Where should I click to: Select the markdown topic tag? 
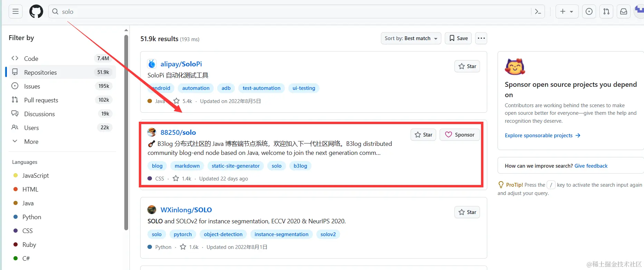tap(187, 166)
